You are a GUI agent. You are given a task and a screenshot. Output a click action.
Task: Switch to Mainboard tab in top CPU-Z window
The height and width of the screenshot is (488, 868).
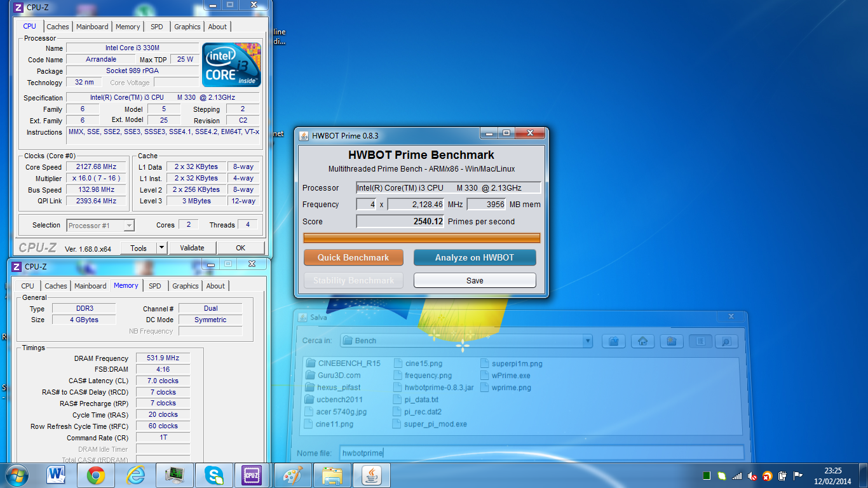click(92, 27)
